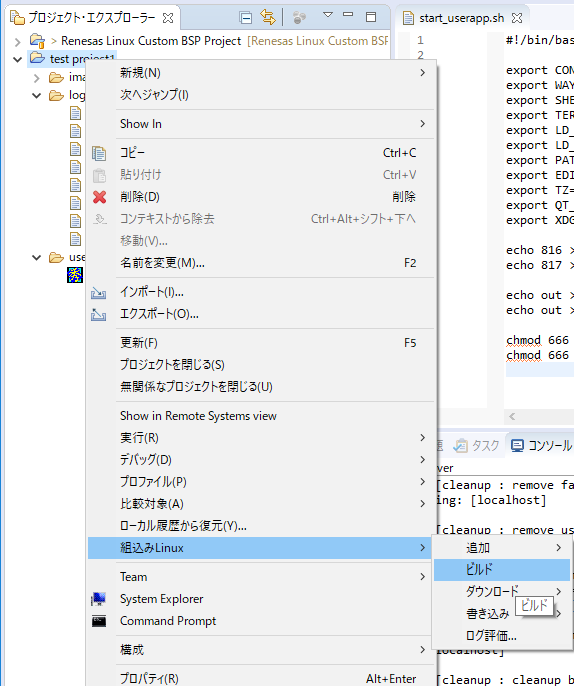This screenshot has height=686, width=574.
Task: Click the first 'echo out' line
Action: tap(540, 295)
